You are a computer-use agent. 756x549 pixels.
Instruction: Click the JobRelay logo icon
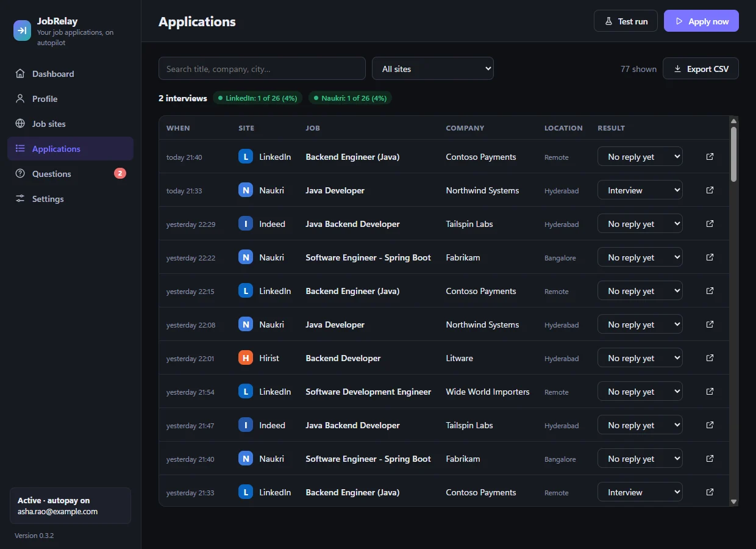(x=23, y=30)
